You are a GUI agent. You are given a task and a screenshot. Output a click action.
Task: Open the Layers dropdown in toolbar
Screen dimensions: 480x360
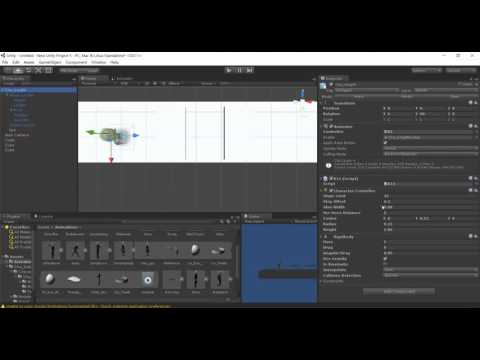coord(426,70)
